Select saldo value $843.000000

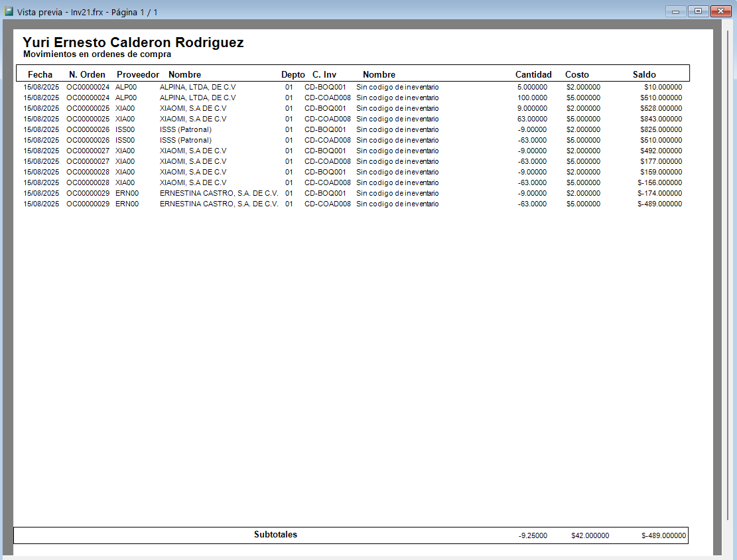click(661, 119)
